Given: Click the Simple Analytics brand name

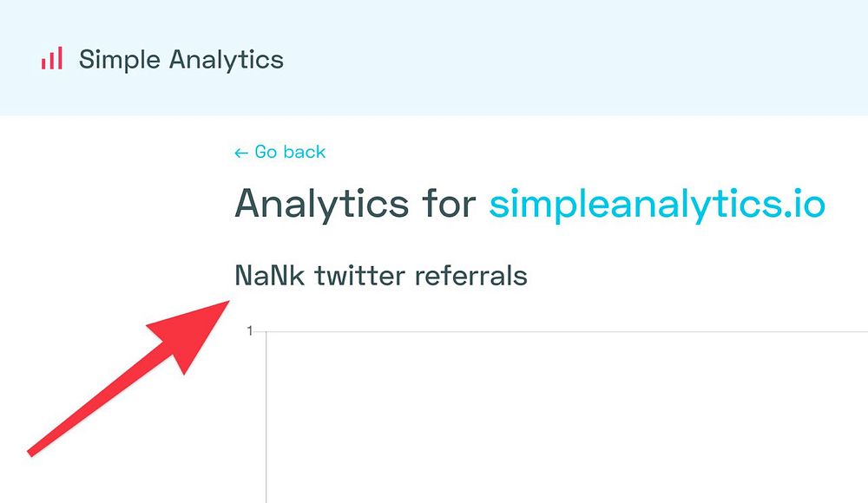Looking at the screenshot, I should click(181, 59).
